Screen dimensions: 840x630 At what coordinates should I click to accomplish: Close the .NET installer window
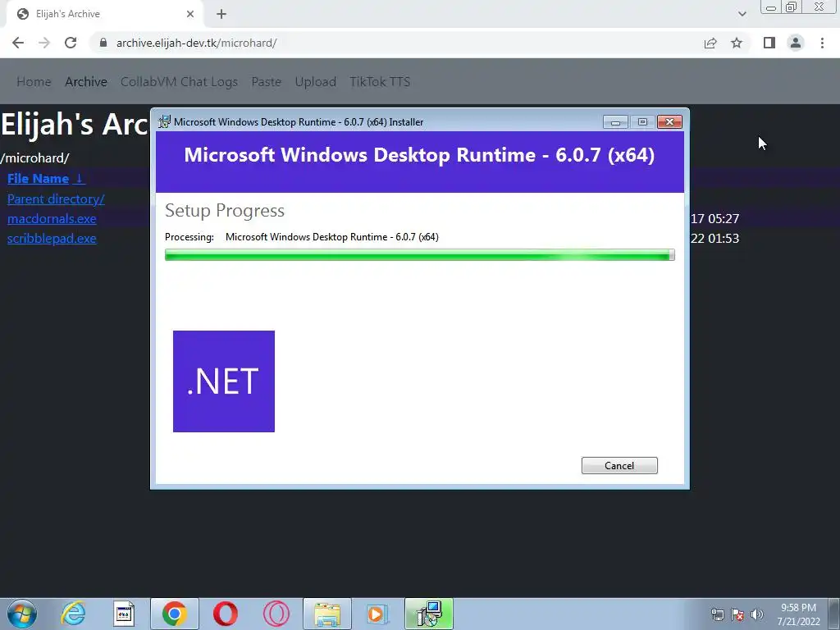coord(669,122)
